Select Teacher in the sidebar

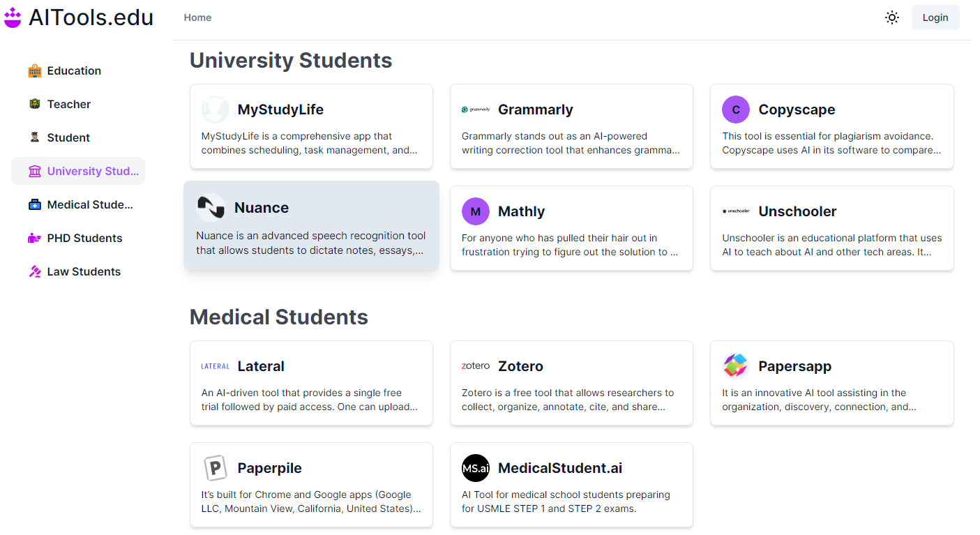69,104
